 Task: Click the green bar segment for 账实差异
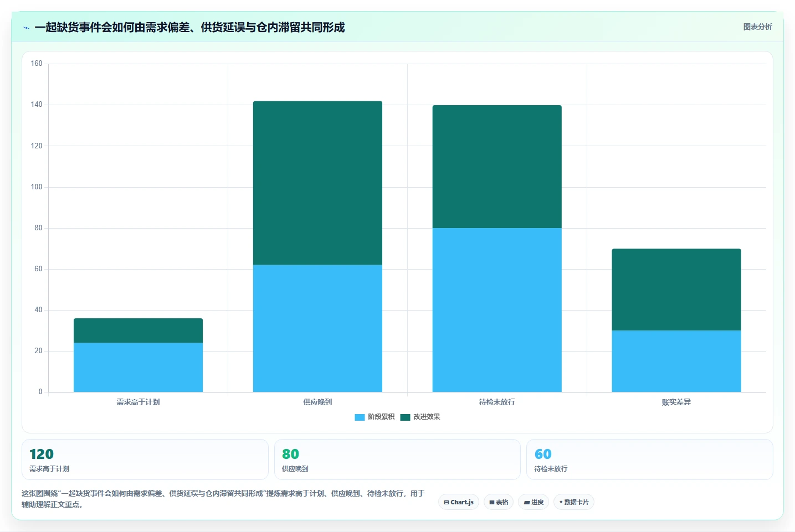pyautogui.click(x=676, y=290)
